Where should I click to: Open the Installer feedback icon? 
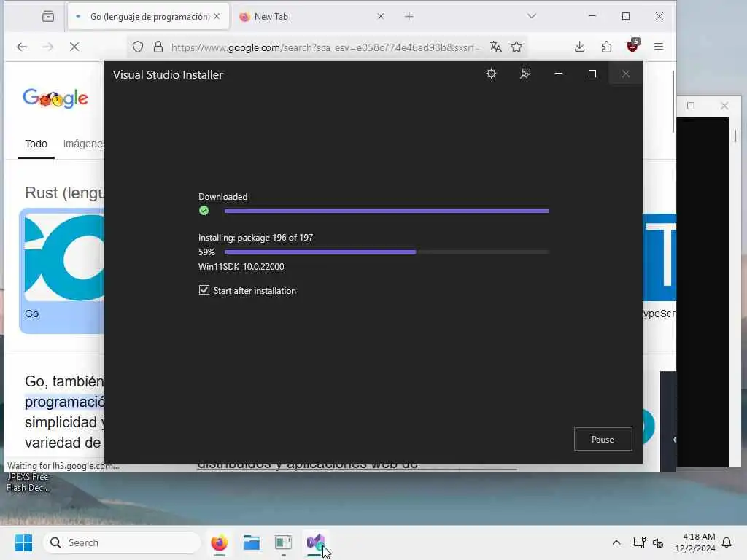(525, 74)
